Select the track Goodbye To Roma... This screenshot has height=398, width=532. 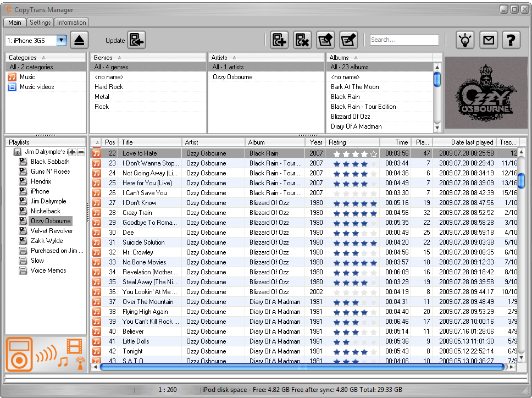pyautogui.click(x=304, y=223)
